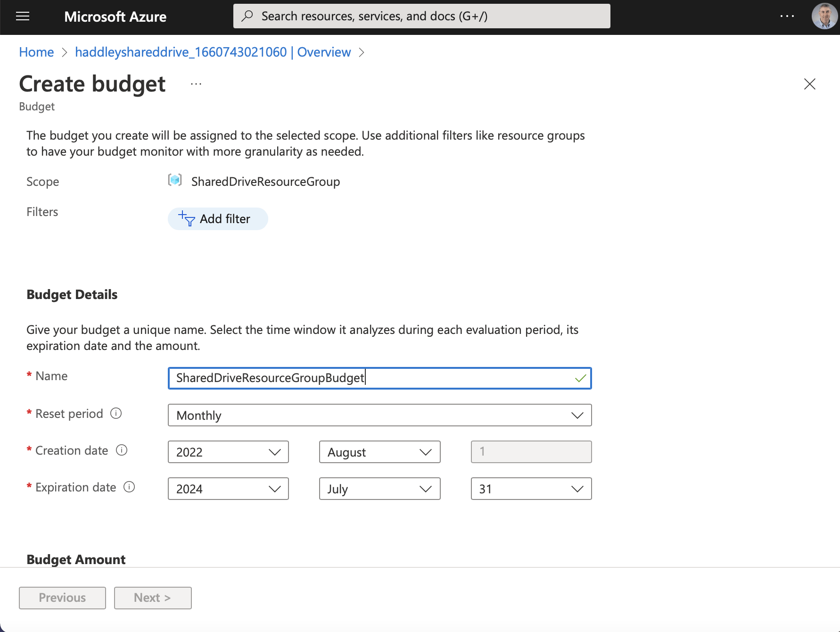840x632 pixels.
Task: Click the SharedDriveResourceGroup scope icon
Action: (175, 180)
